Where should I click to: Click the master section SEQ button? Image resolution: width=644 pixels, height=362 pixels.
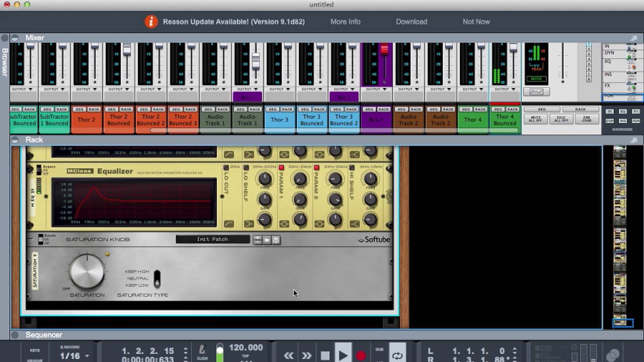(541, 109)
